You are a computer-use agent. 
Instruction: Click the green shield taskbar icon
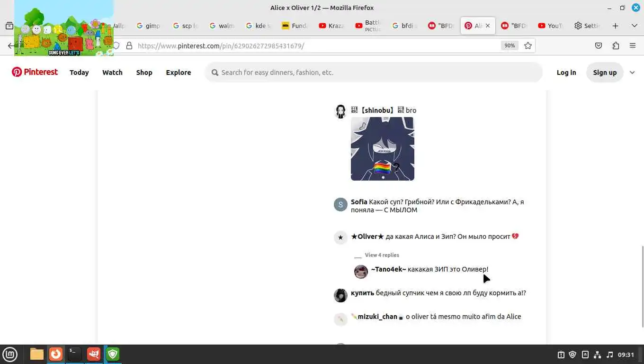pyautogui.click(x=113, y=354)
